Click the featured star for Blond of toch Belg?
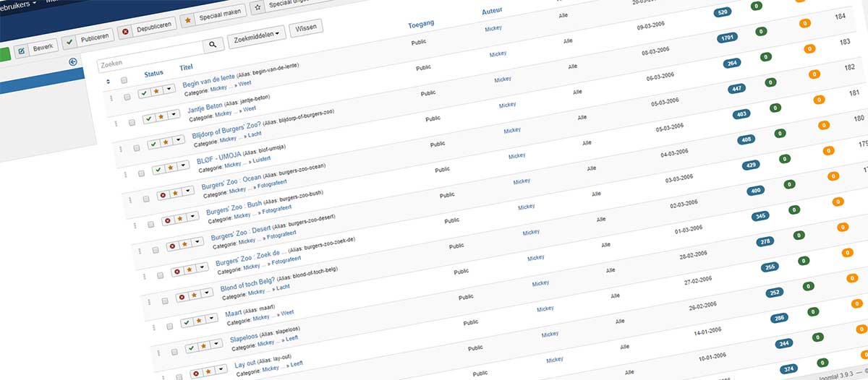 tap(195, 296)
